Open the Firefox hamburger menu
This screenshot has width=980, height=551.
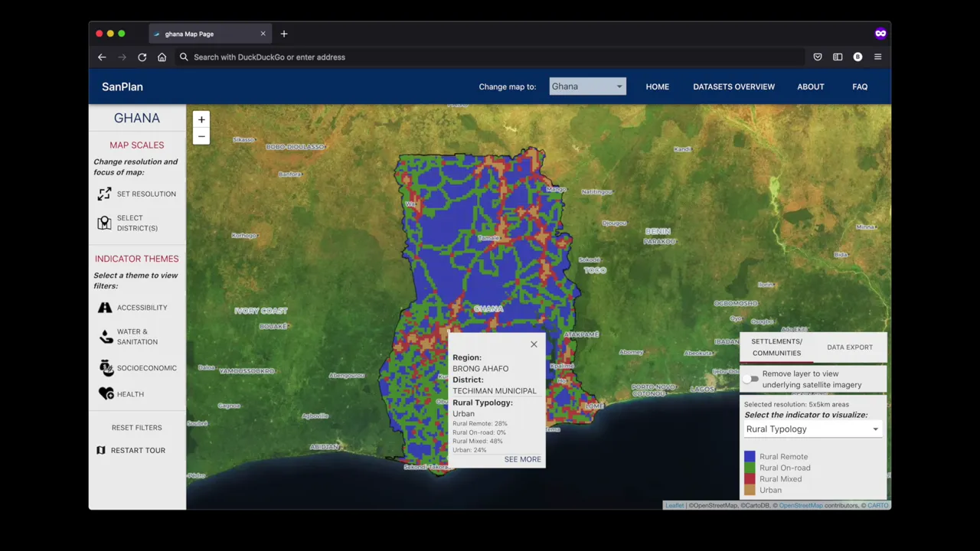tap(877, 57)
